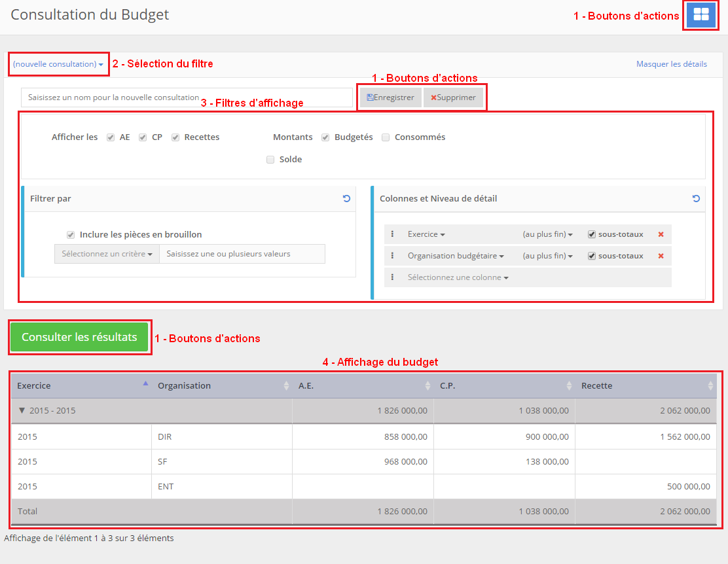
Task: Grab the drag handle of the Exercice row
Action: click(x=392, y=234)
